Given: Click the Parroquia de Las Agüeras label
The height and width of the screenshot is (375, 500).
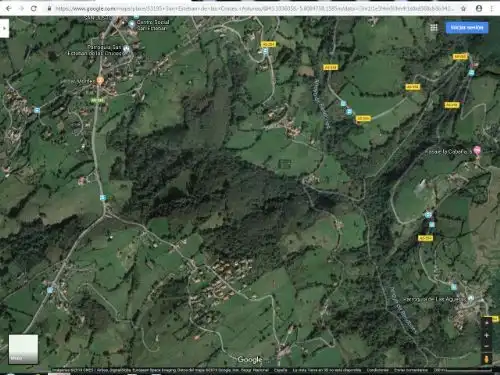Looking at the screenshot, I should 434,299.
